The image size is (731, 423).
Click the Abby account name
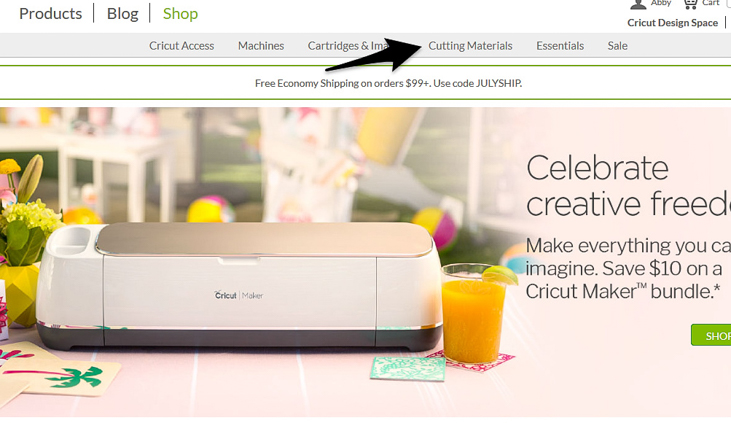coord(661,3)
